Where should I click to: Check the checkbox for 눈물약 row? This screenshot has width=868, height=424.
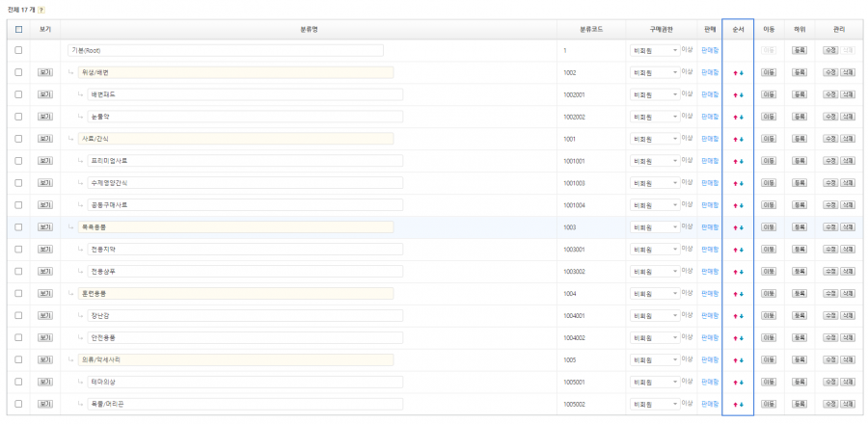coord(18,117)
